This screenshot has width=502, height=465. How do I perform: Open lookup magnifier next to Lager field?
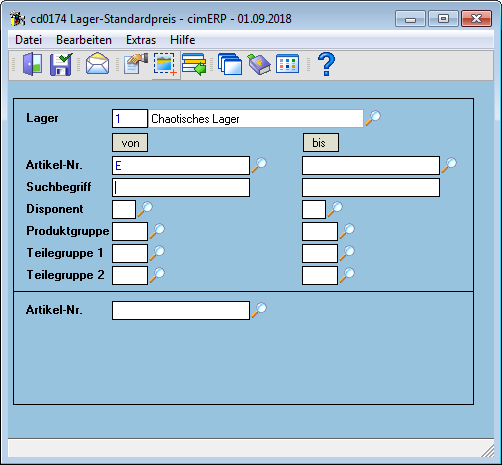[x=373, y=118]
